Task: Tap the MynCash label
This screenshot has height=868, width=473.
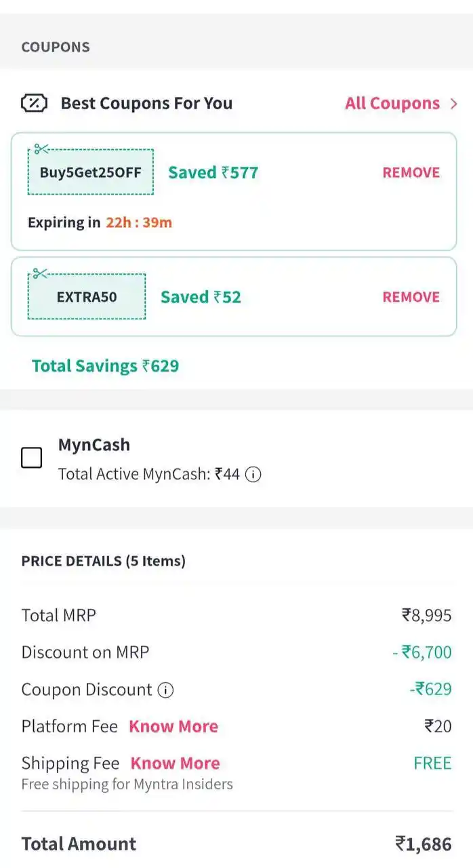Action: (94, 445)
